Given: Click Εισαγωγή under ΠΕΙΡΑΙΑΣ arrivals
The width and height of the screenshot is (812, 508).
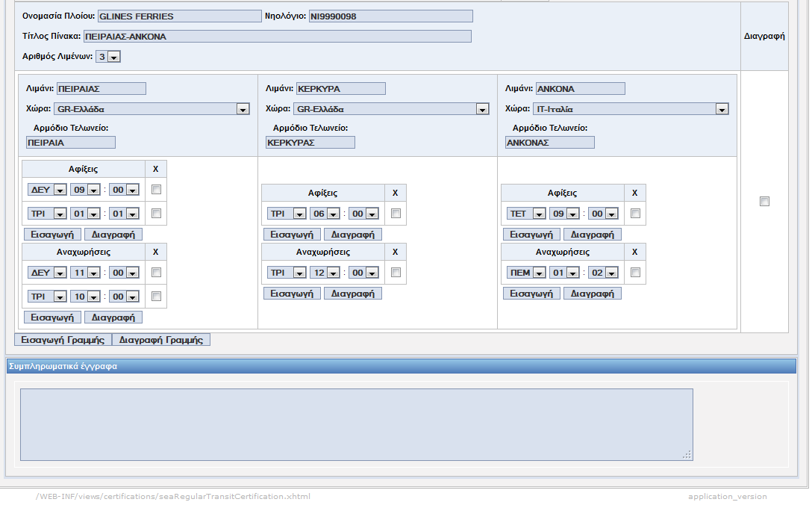Looking at the screenshot, I should (52, 235).
